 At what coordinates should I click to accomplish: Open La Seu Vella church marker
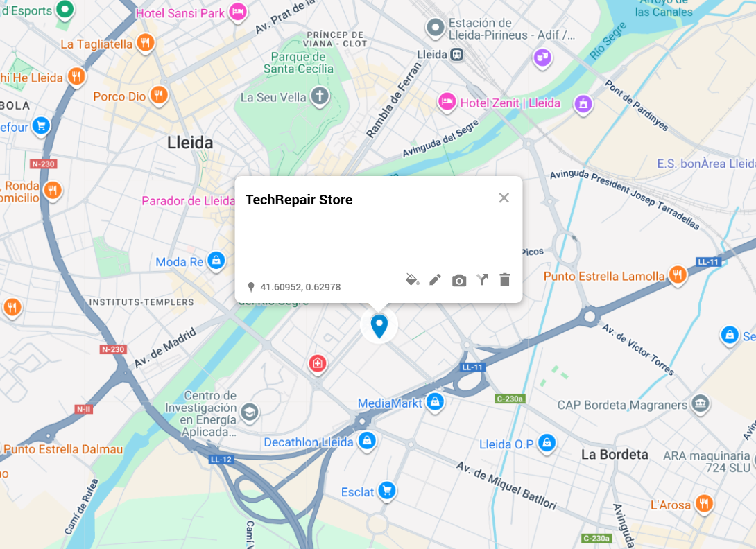pyautogui.click(x=319, y=96)
